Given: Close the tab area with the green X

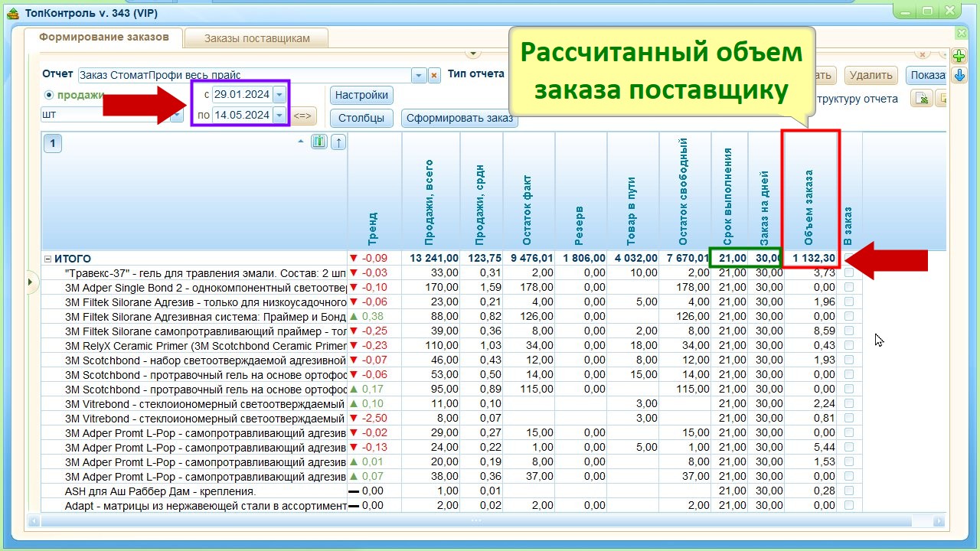Looking at the screenshot, I should tap(961, 33).
